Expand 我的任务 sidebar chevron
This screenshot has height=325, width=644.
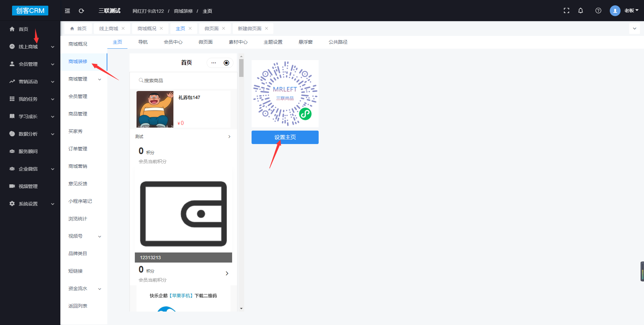coord(53,99)
